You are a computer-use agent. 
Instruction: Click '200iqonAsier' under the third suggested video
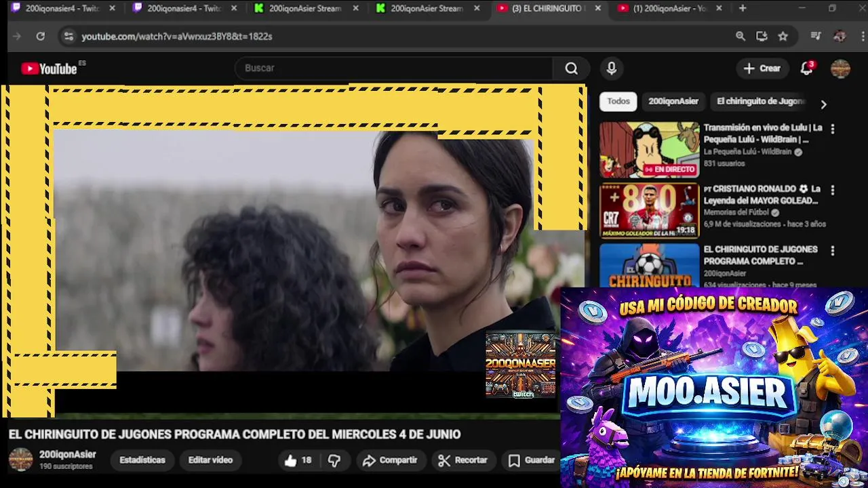(x=725, y=273)
